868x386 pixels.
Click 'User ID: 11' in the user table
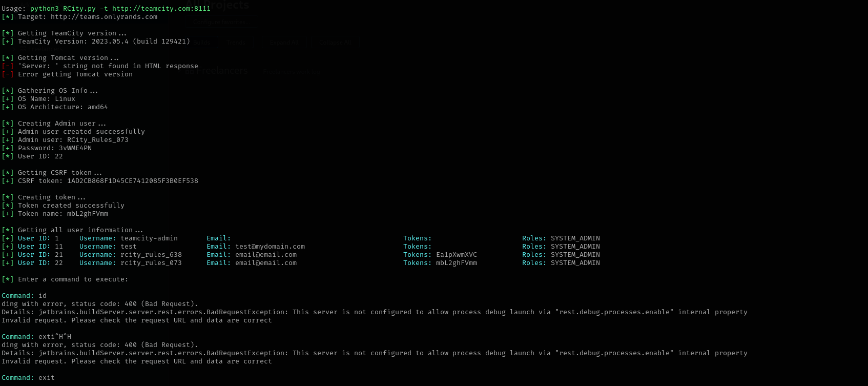coord(40,247)
